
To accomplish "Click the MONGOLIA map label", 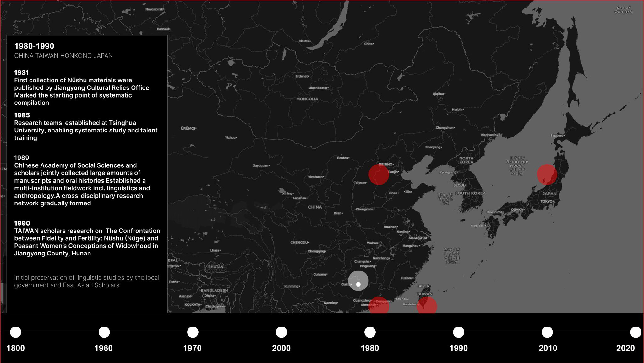I will click(x=307, y=99).
